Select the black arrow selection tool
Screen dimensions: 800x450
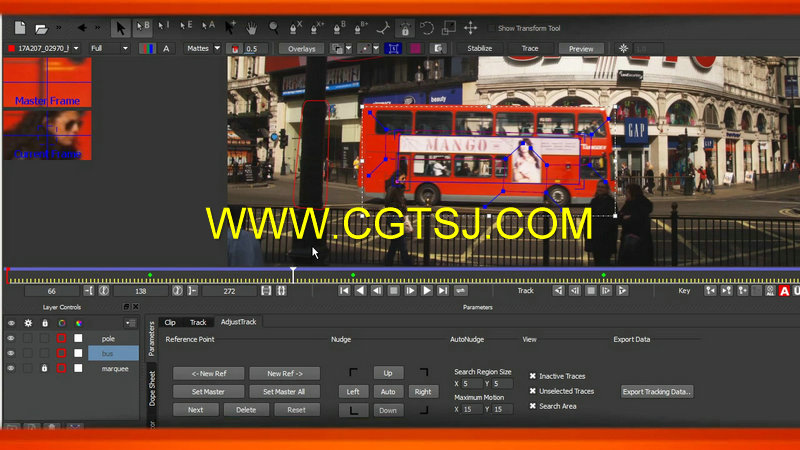[120, 28]
